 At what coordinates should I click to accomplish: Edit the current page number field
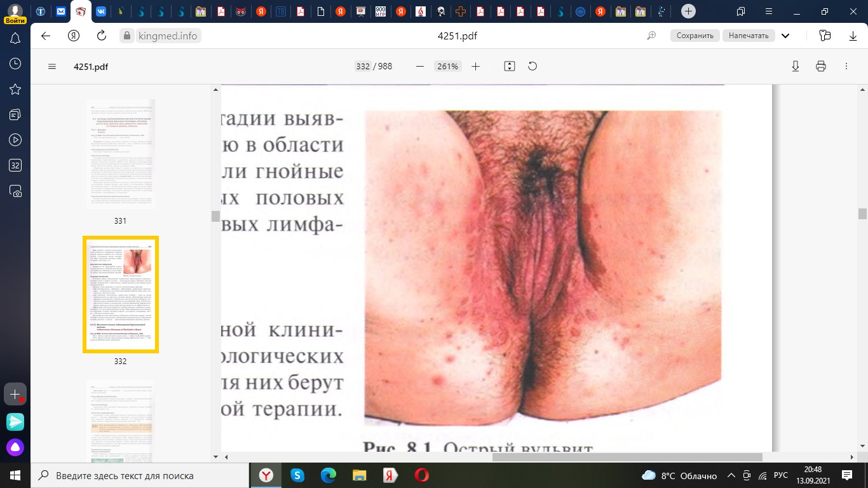(363, 67)
